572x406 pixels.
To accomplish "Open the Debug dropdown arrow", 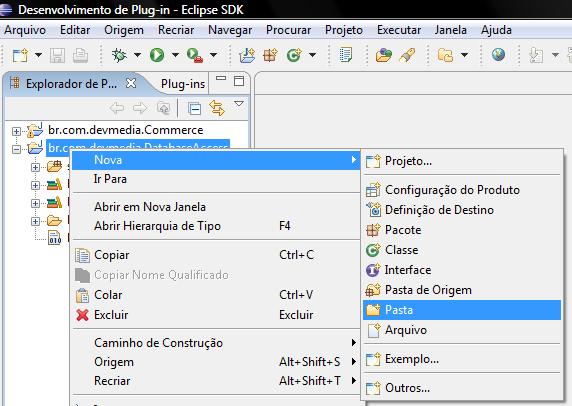I will (x=137, y=55).
